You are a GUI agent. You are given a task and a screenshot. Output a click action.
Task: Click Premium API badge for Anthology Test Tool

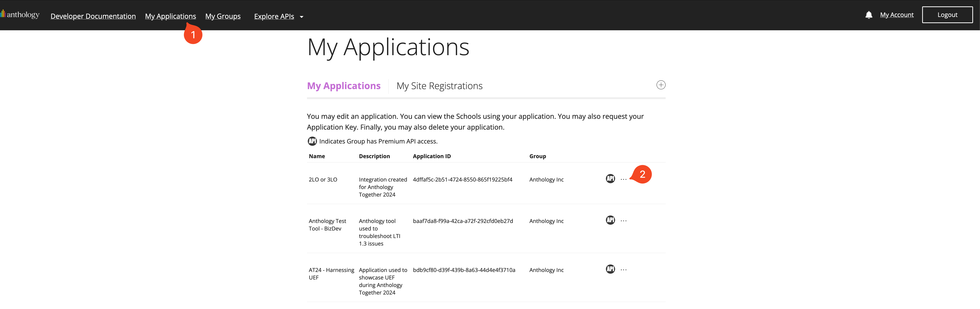(610, 220)
